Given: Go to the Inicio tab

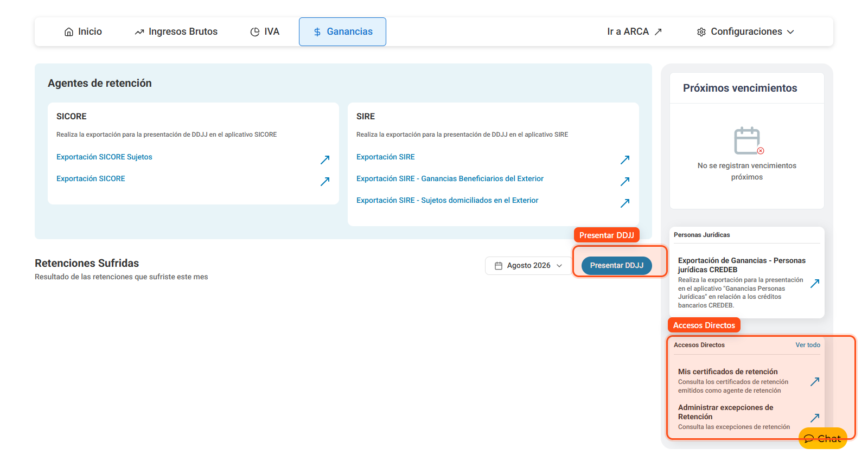Looking at the screenshot, I should point(83,31).
